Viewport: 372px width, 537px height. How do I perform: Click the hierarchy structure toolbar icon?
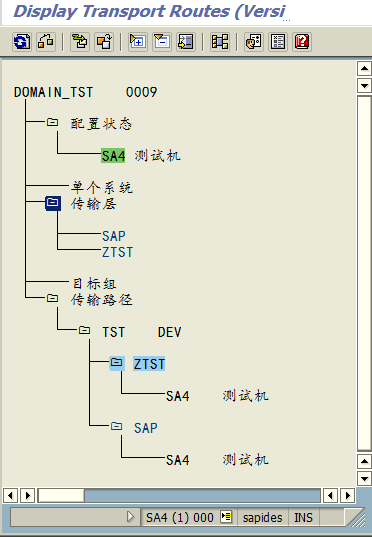coord(220,42)
